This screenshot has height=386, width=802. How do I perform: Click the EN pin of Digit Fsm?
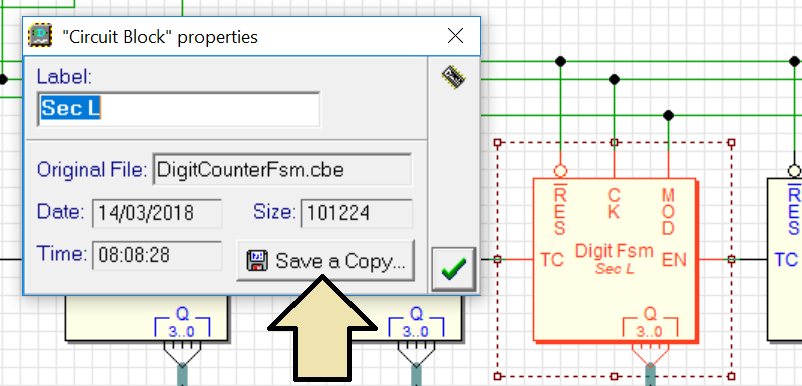675,260
